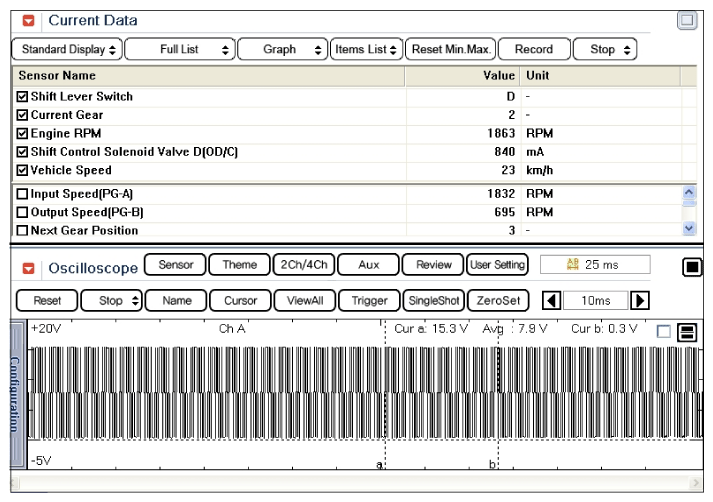Image resolution: width=713 pixels, height=502 pixels.
Task: Check the Next Gear Position checkbox
Action: [x=22, y=231]
